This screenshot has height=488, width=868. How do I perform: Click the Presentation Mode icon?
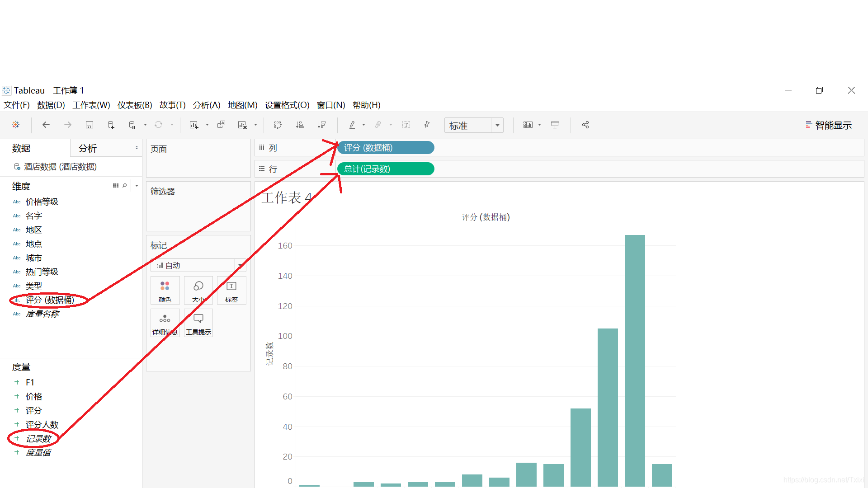555,125
